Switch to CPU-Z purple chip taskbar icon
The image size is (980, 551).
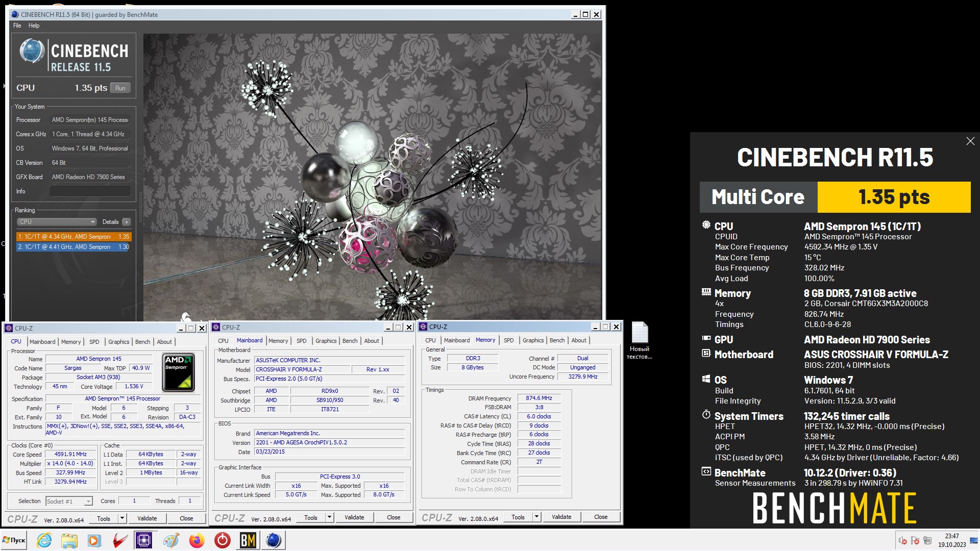(144, 540)
